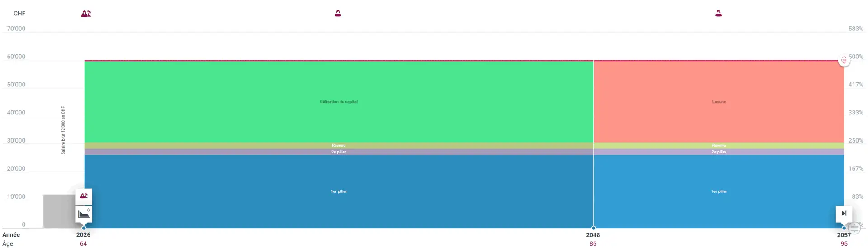Viewport: 868px width, 248px height.
Task: Click the 'Année' row label
Action: [11, 235]
